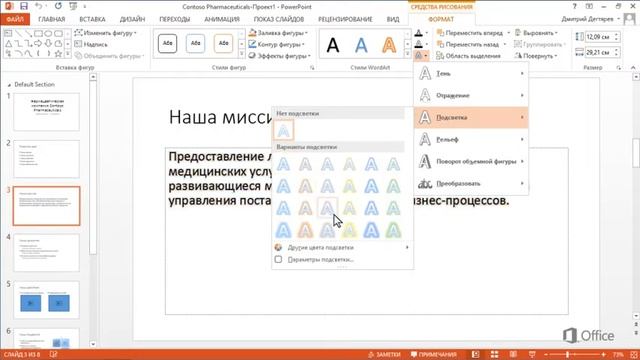Expand Переместить вперед dropdown arrow
Screen dimensions: 640x360
pyautogui.click(x=509, y=33)
